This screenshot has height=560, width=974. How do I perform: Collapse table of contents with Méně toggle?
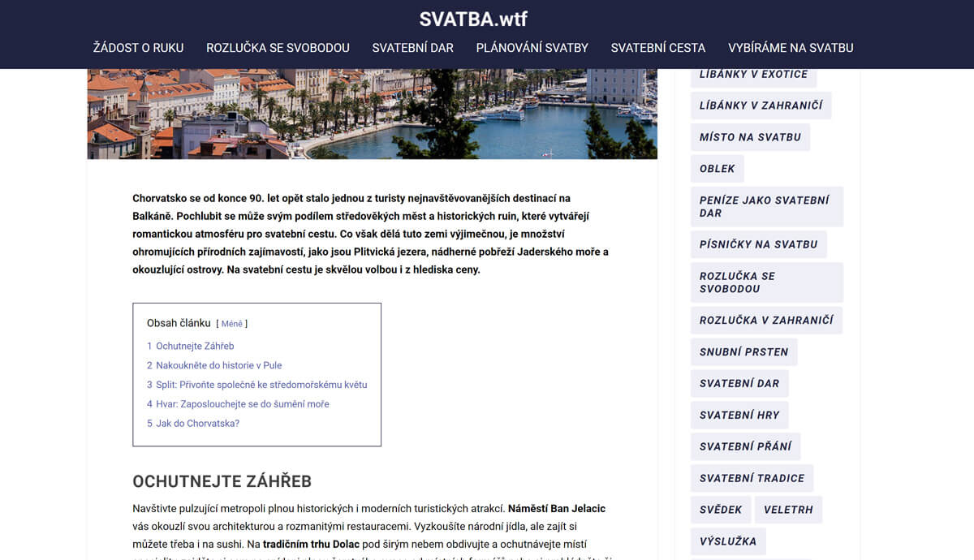(x=231, y=324)
